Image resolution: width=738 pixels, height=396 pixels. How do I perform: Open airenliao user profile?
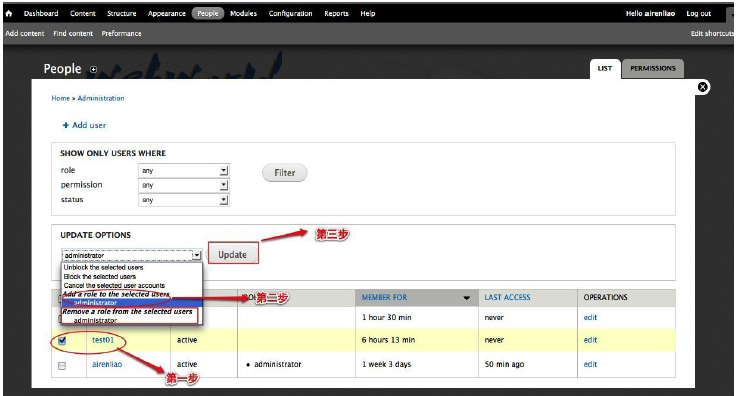(107, 364)
